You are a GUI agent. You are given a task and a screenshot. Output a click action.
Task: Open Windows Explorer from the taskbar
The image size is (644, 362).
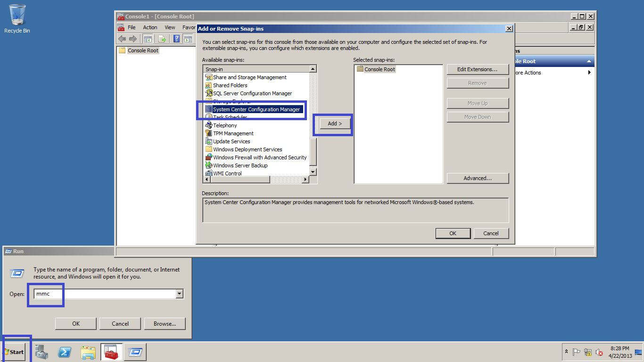88,352
